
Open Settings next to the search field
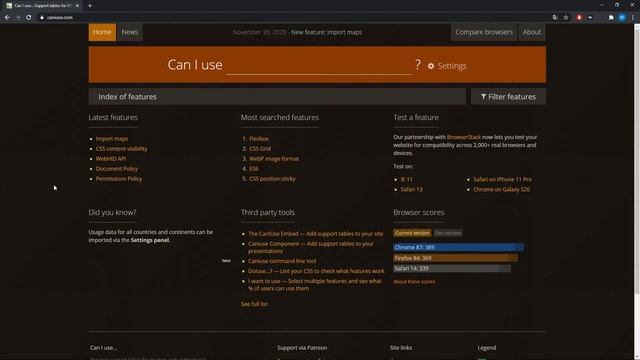[x=447, y=66]
